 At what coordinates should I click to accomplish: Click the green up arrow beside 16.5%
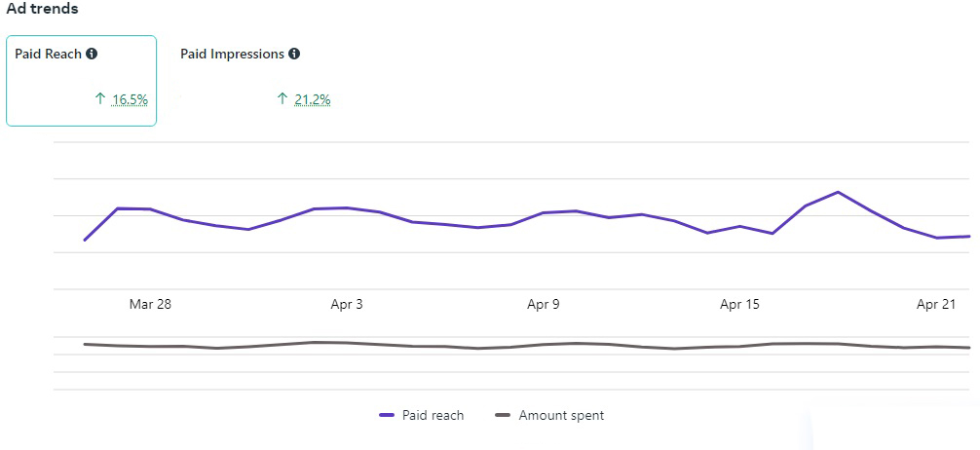pos(100,98)
